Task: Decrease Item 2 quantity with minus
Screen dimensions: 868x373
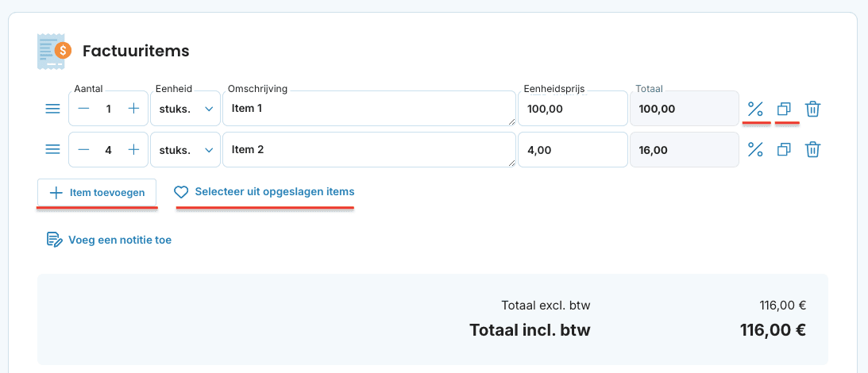Action: click(83, 149)
